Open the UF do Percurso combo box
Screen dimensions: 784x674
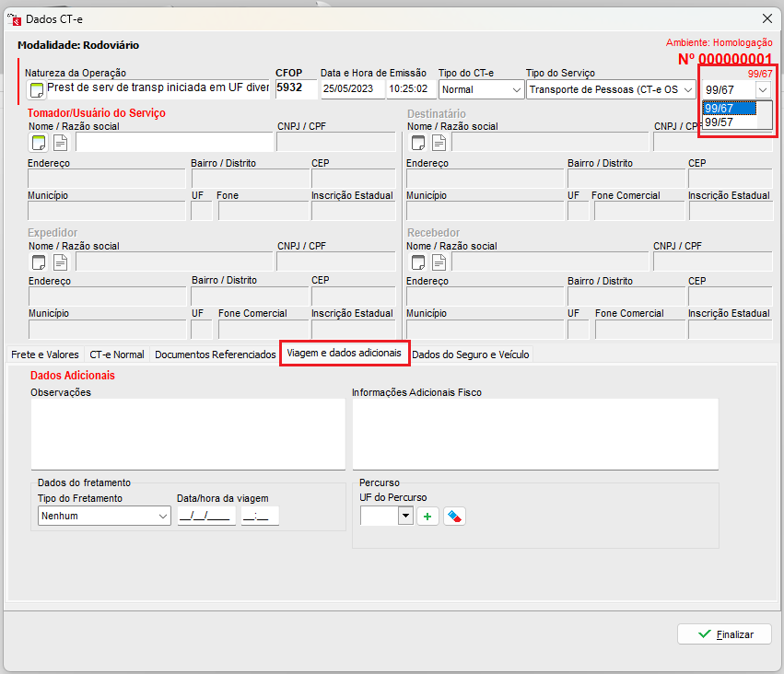405,517
